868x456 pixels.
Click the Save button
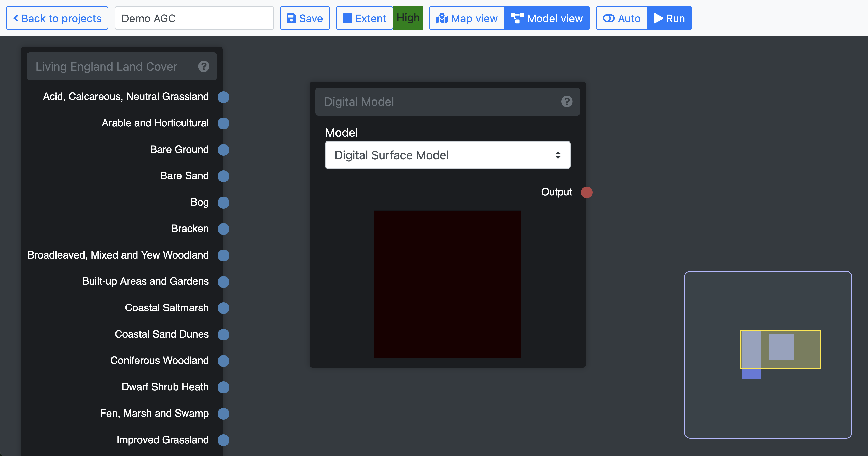305,18
